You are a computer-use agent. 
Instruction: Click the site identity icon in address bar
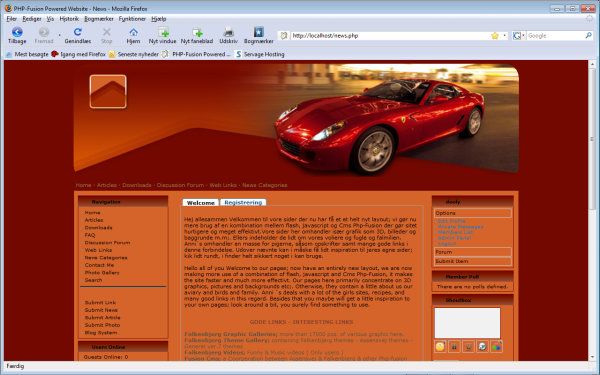(x=284, y=36)
